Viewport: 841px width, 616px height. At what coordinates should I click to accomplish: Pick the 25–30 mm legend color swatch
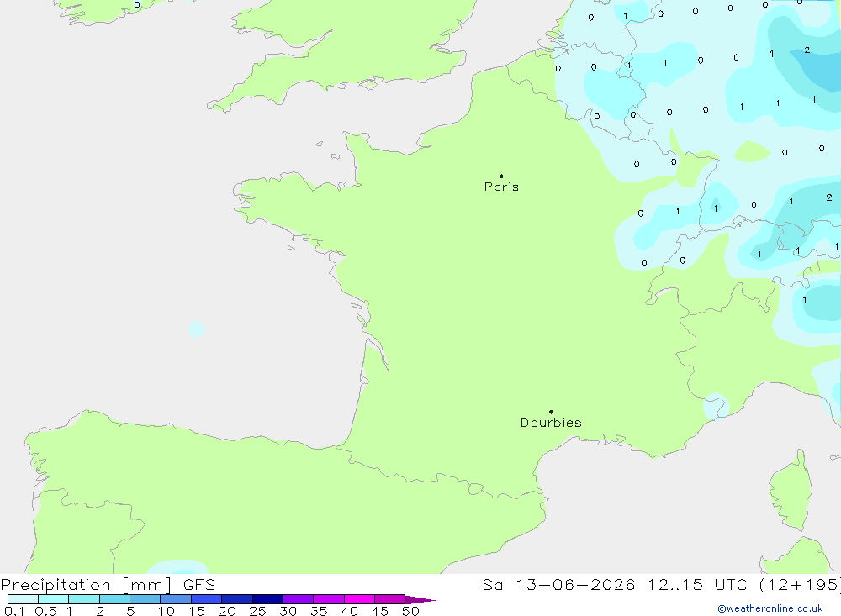[267, 599]
